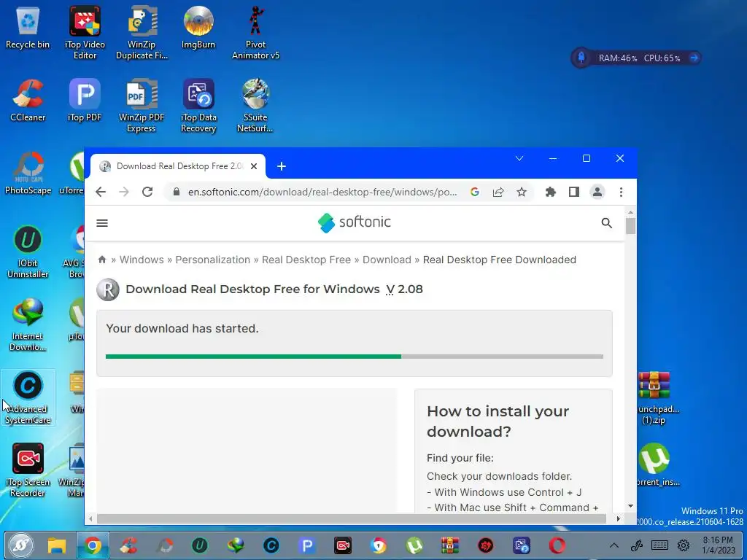Select the Download Real Desktop Free tab

pyautogui.click(x=178, y=166)
